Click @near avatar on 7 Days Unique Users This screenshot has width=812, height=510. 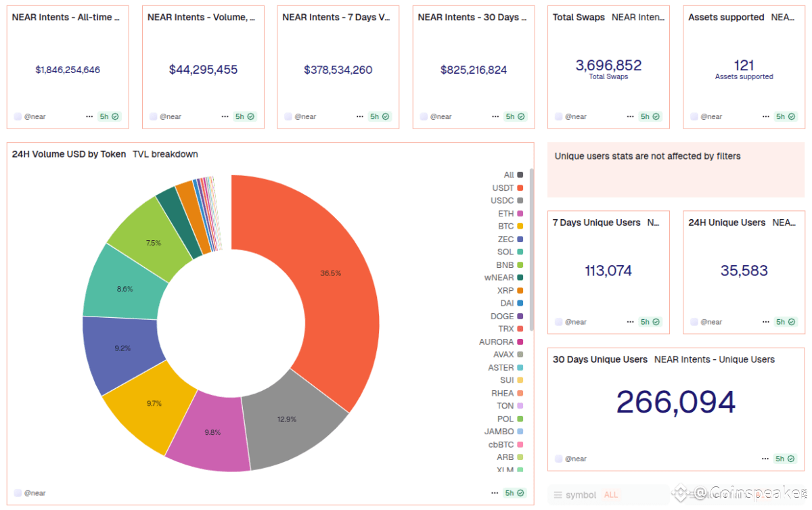point(558,322)
